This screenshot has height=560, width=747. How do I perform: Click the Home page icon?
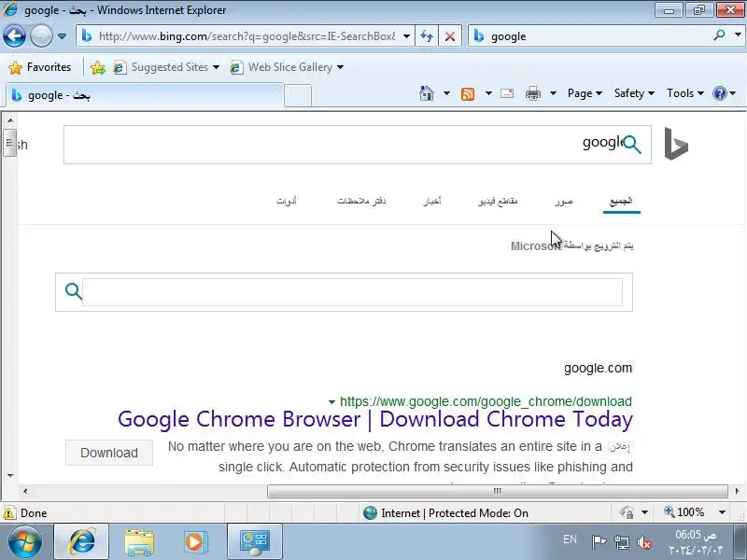tap(427, 93)
